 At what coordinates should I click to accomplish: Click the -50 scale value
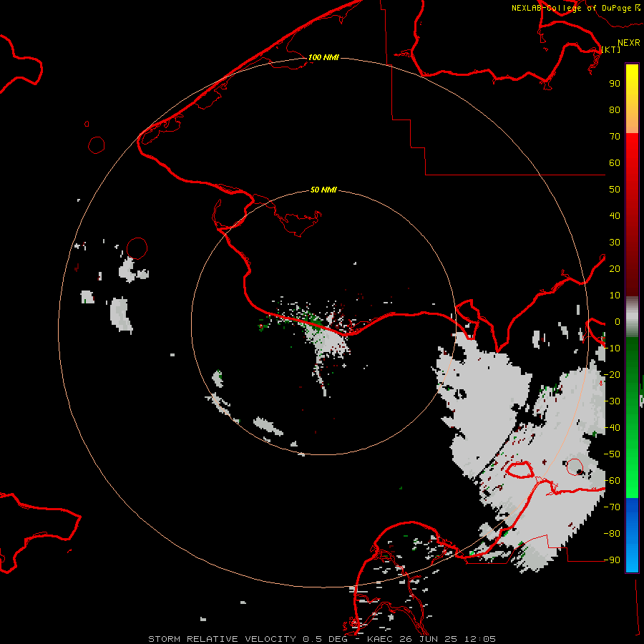(612, 454)
